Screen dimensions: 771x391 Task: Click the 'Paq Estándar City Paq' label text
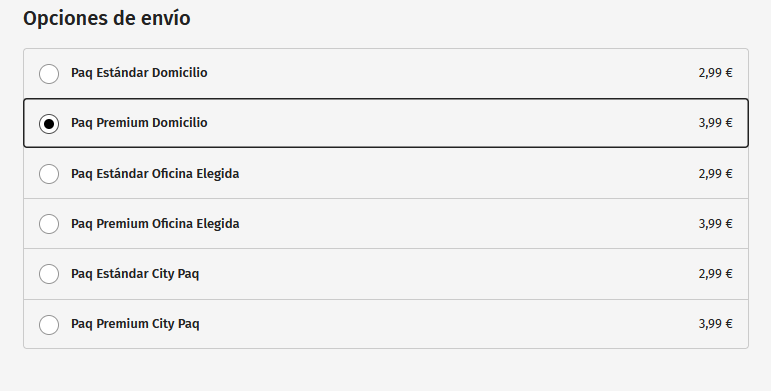pos(135,274)
